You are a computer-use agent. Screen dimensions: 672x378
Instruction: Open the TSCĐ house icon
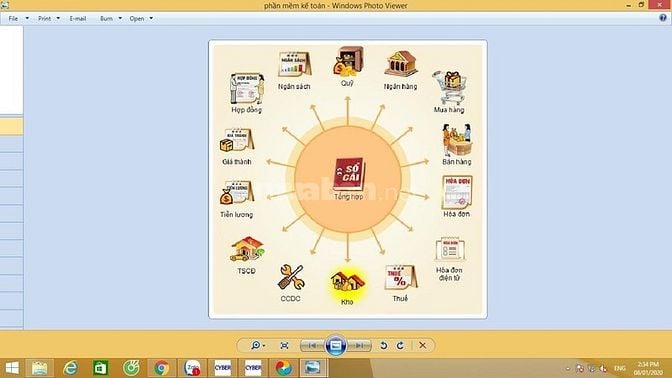[x=247, y=249]
